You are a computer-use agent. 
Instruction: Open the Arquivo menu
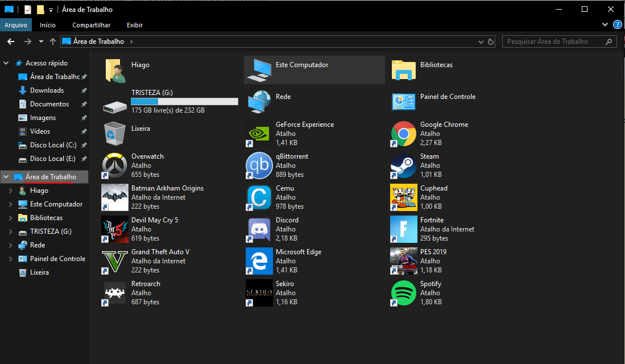pyautogui.click(x=16, y=24)
